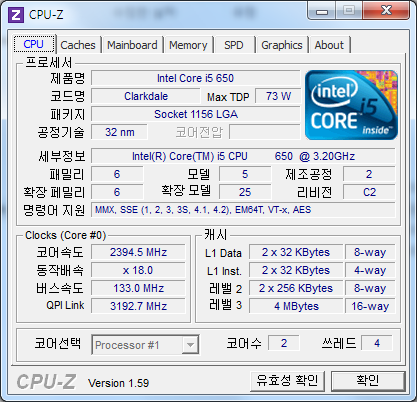Click the Version 1.59 text
Screen dimensions: 417x402
[118, 383]
